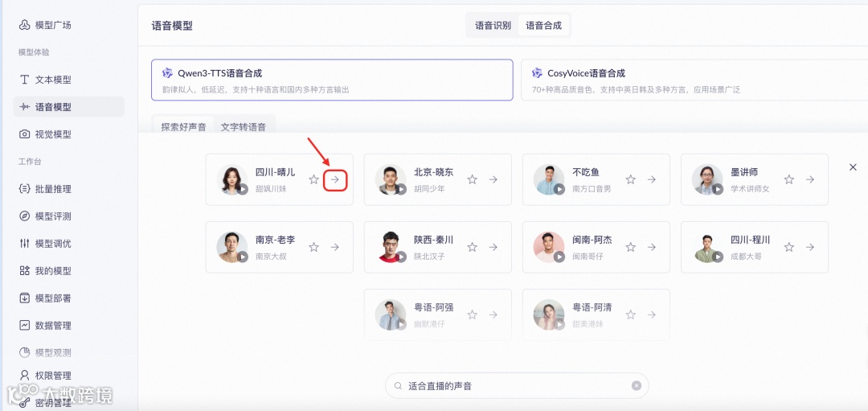The width and height of the screenshot is (868, 411).
Task: Click the arrow on 闽南-阿杰 card
Action: [652, 247]
